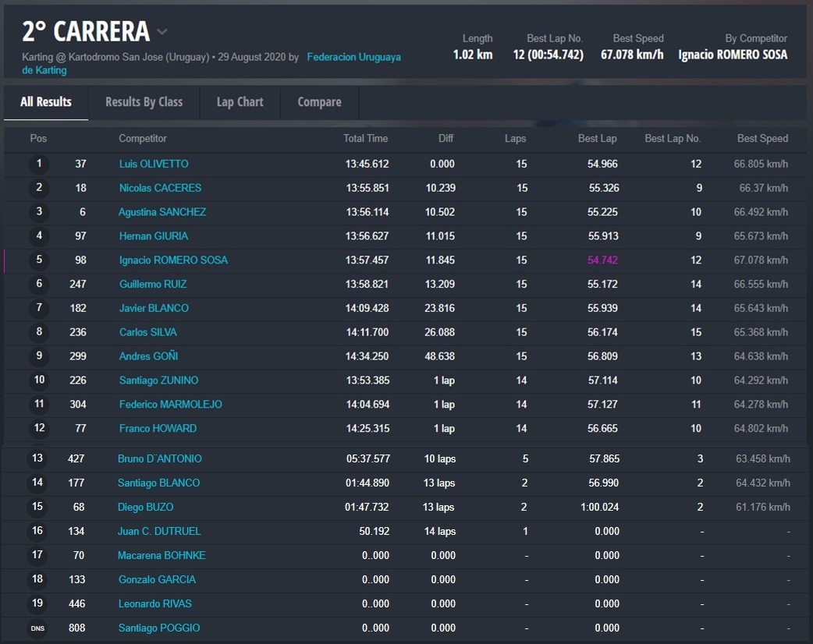Open Ignacio ROMERO SOSA in results table
Image resolution: width=813 pixels, height=644 pixels.
point(173,260)
